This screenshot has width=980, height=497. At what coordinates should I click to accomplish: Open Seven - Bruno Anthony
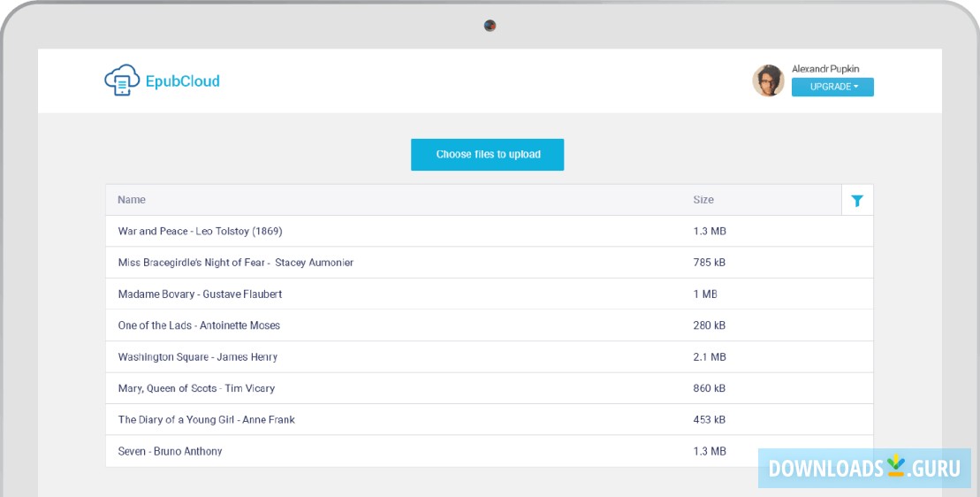(x=170, y=451)
